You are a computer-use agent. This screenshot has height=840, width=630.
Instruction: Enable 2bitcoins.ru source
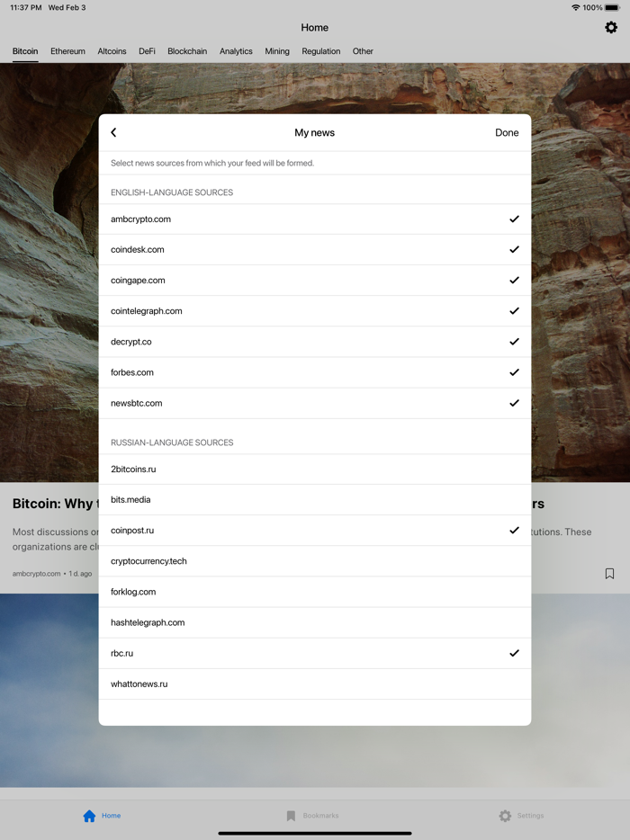(315, 469)
